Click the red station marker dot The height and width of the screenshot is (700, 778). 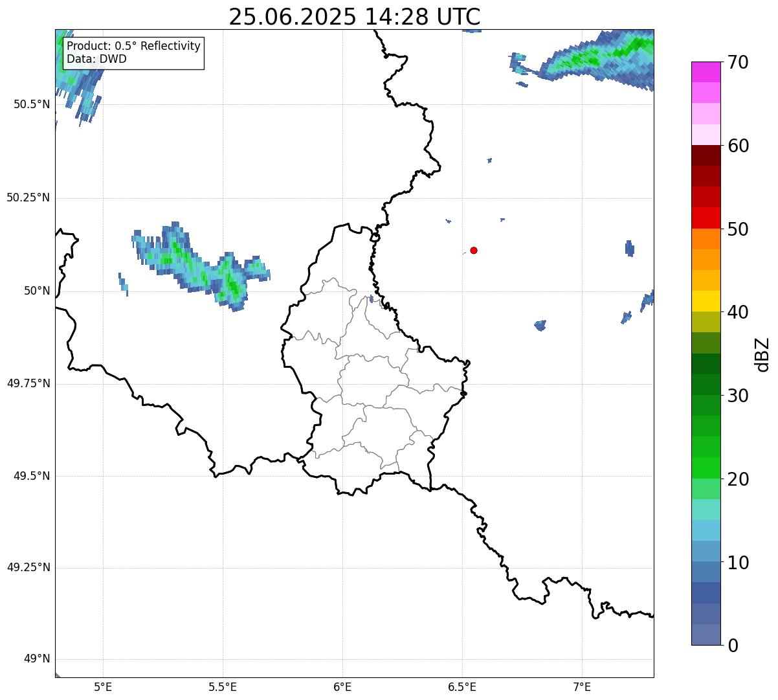474,250
